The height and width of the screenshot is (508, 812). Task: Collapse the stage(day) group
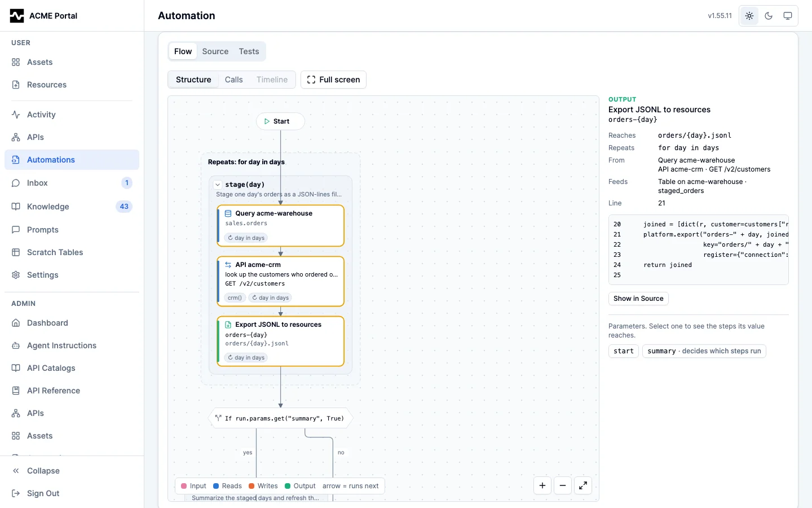tap(218, 185)
